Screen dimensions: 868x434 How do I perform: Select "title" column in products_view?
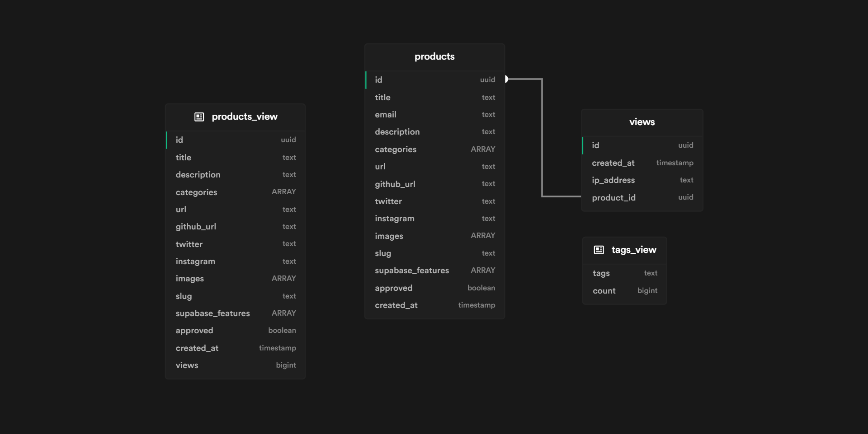[x=235, y=158]
